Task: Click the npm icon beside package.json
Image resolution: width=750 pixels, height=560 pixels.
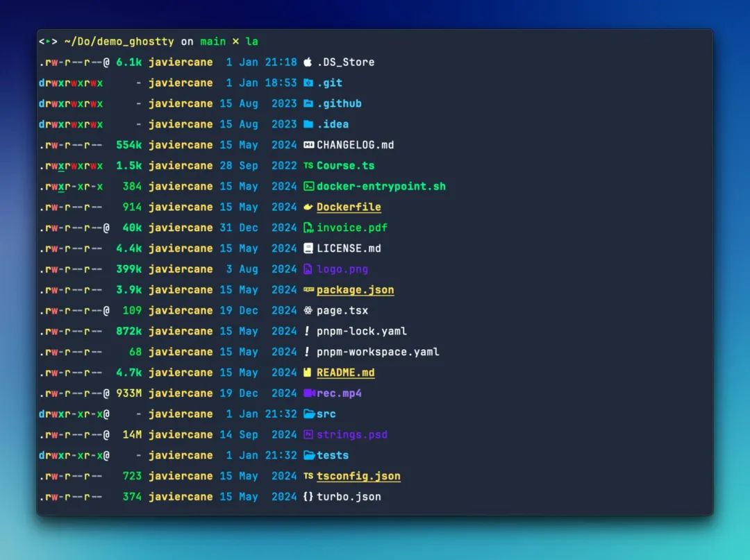Action: [308, 289]
